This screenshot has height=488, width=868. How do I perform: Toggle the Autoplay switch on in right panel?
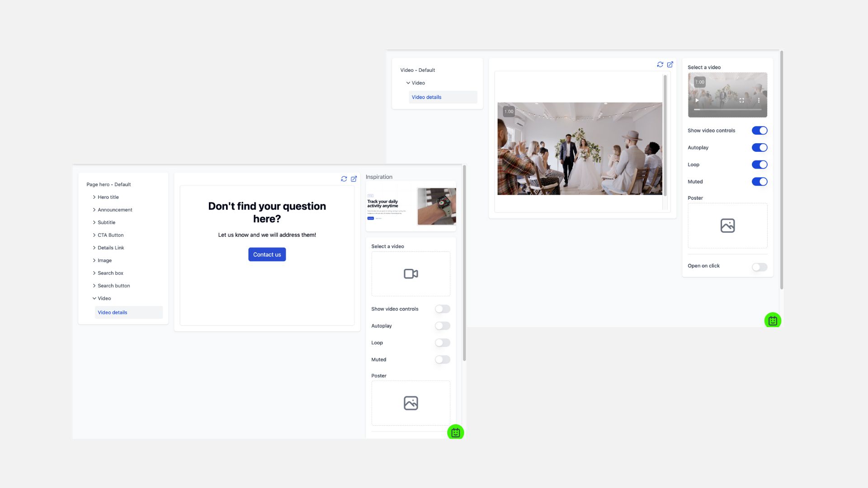coord(759,147)
